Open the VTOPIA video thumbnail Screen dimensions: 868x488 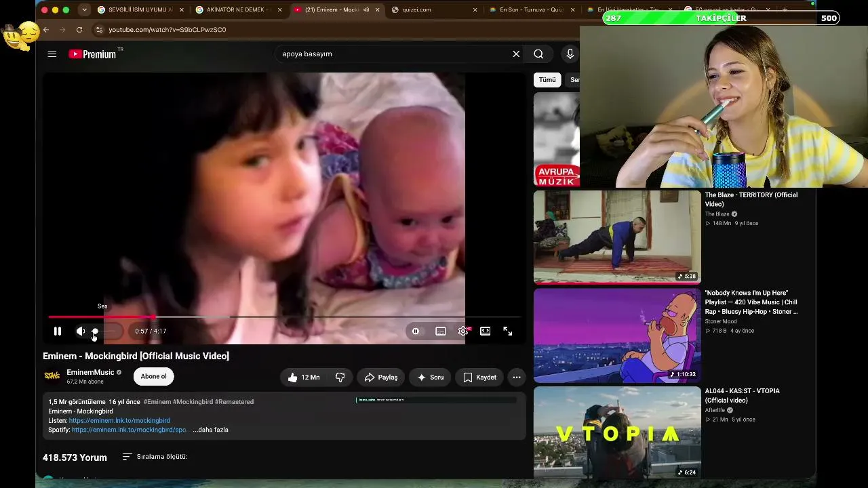617,432
